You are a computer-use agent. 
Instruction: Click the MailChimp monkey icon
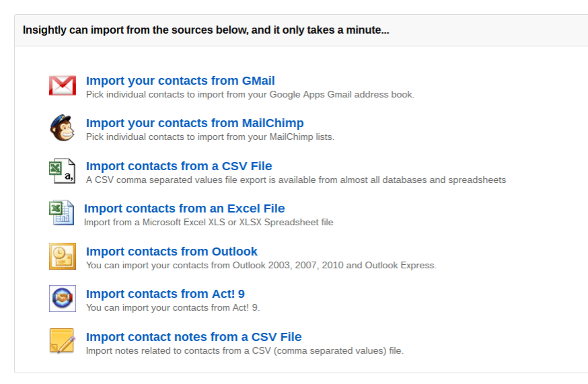click(x=63, y=128)
